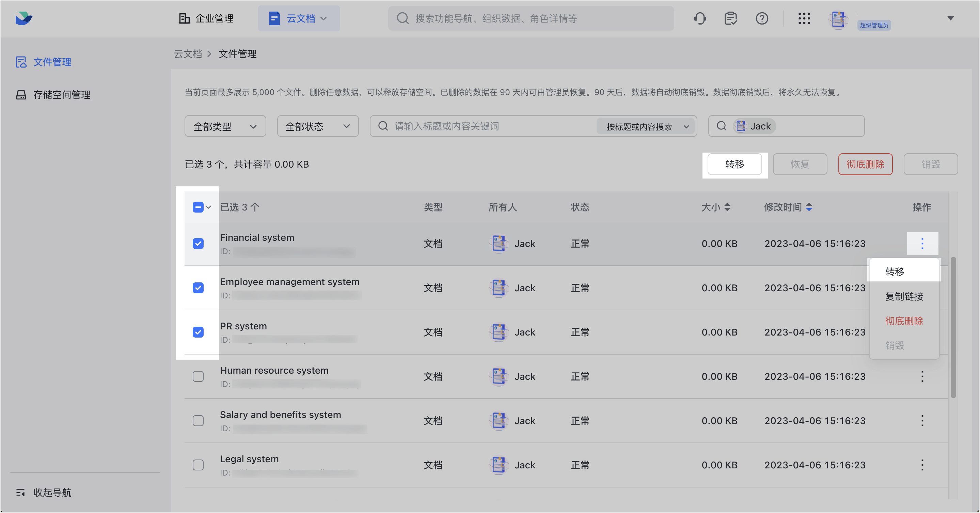
Task: Open the 全部状态 status filter dropdown
Action: [x=318, y=126]
